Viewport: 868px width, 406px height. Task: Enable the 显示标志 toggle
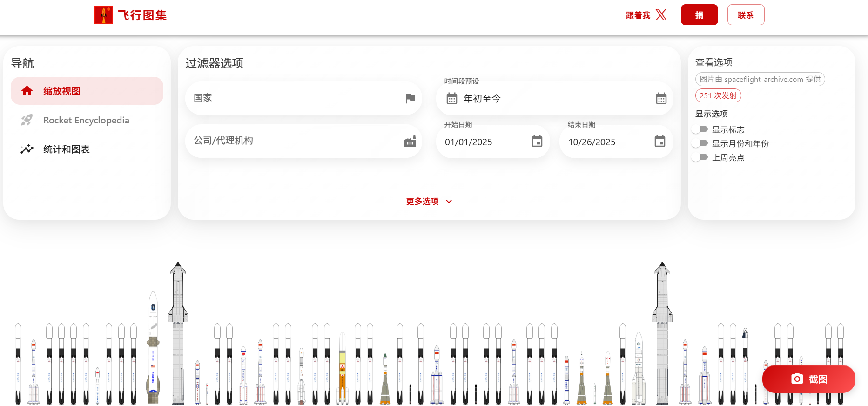(700, 129)
